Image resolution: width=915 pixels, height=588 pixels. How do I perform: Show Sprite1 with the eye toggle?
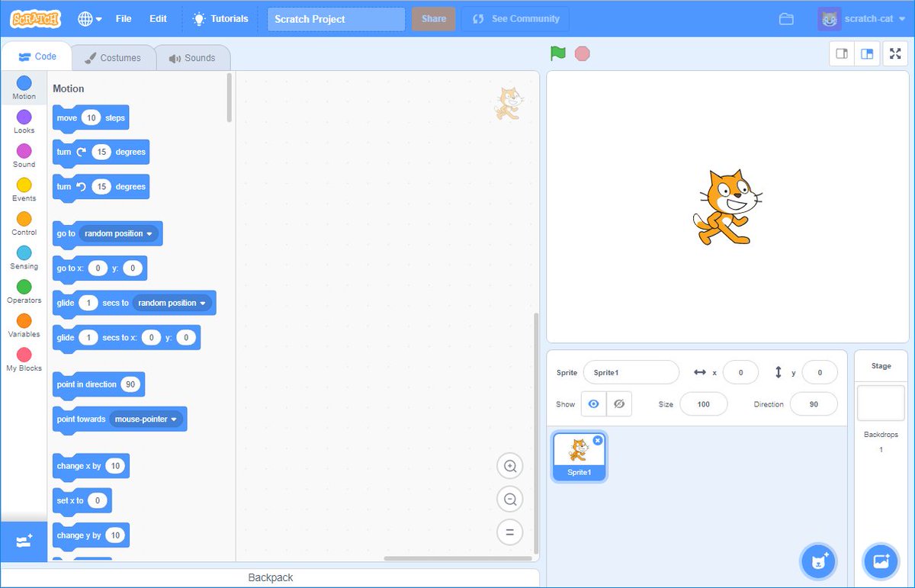click(x=593, y=403)
